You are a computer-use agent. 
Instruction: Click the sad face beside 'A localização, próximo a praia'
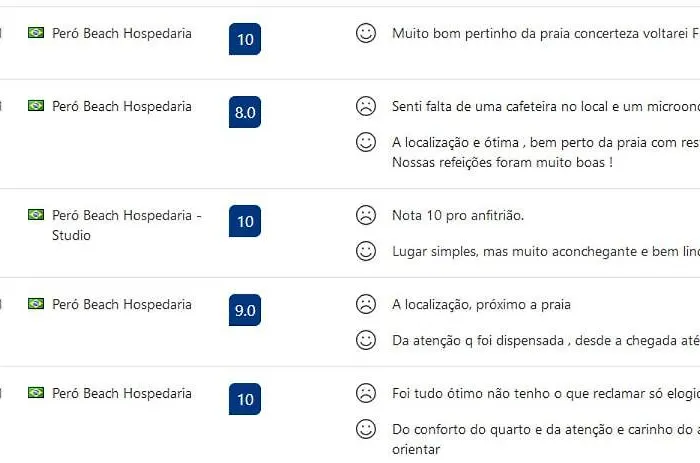point(366,304)
